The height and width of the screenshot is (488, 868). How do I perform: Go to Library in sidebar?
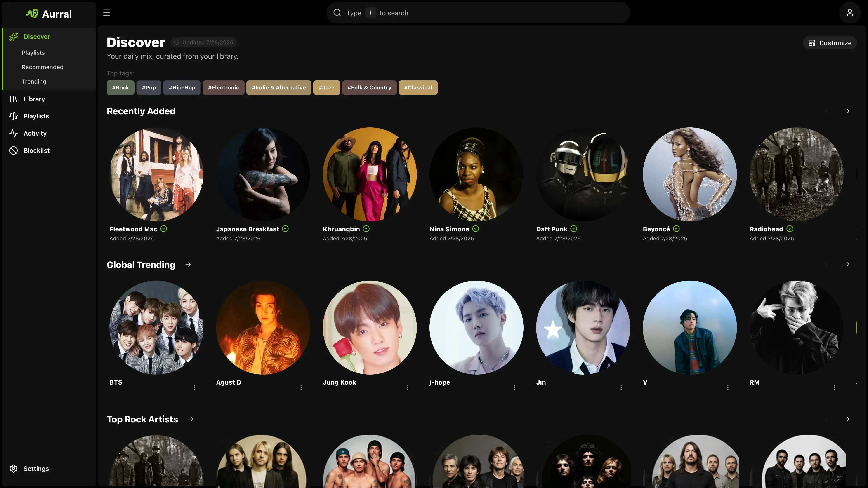49,99
